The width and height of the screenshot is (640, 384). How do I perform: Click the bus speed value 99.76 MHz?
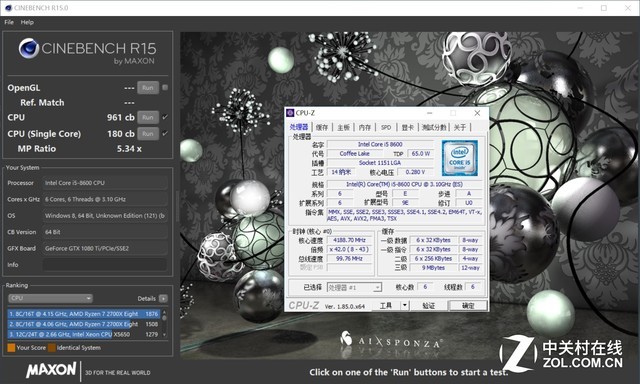349,259
